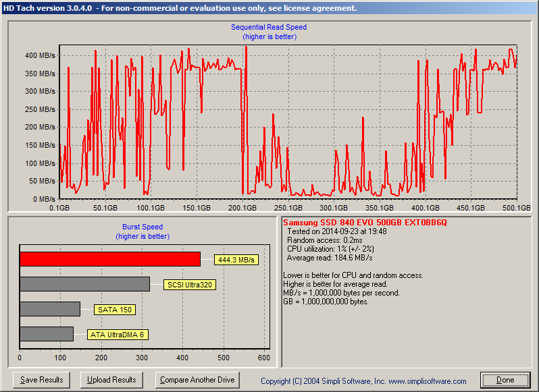Click the 0 MB/s axis label
The width and height of the screenshot is (539, 392).
point(45,199)
